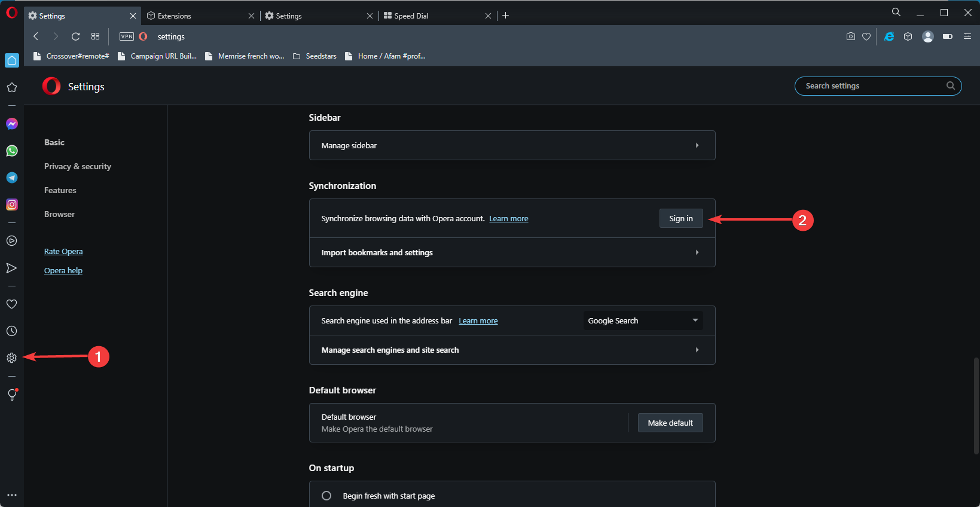Switch to the Extensions tab

pyautogui.click(x=197, y=16)
